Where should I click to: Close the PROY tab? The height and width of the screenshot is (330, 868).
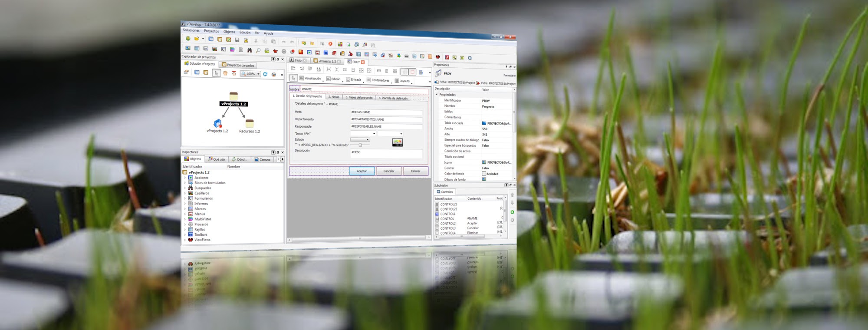[363, 62]
